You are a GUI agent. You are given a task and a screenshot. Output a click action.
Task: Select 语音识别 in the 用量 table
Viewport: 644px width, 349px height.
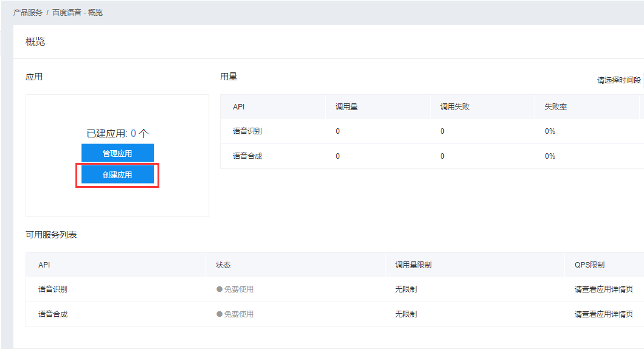coord(248,131)
